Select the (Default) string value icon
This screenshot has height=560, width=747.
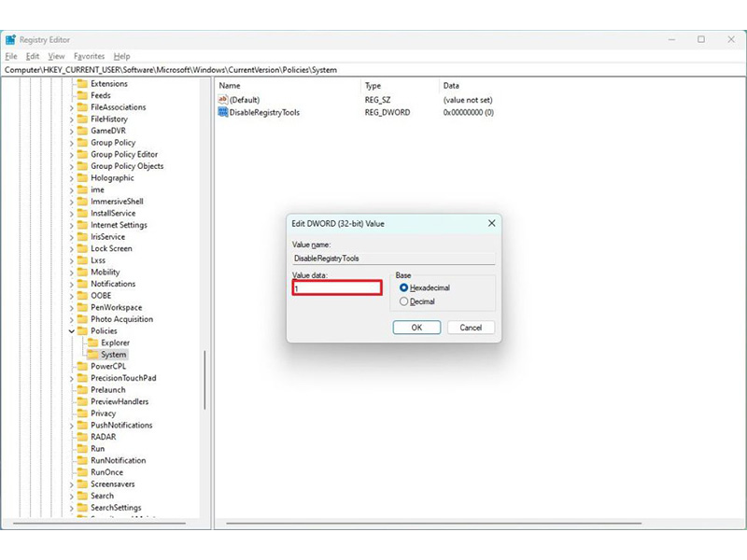coord(223,100)
